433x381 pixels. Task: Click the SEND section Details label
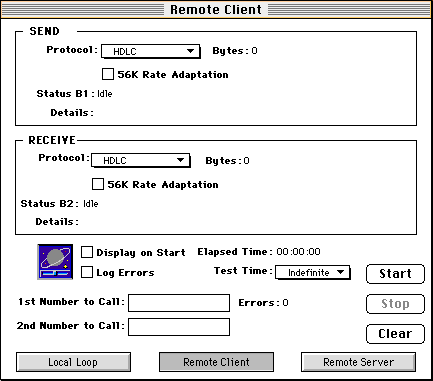tap(72, 113)
